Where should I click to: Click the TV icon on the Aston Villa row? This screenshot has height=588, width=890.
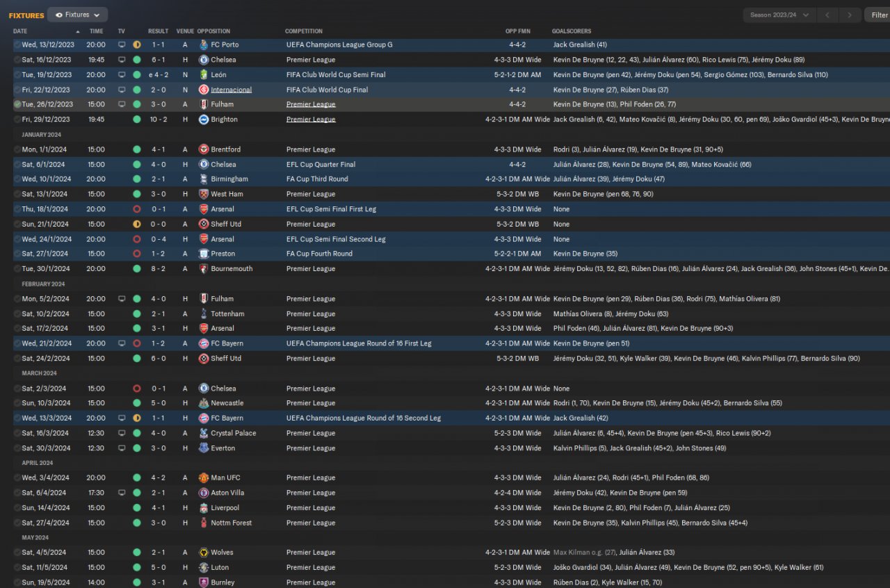122,493
